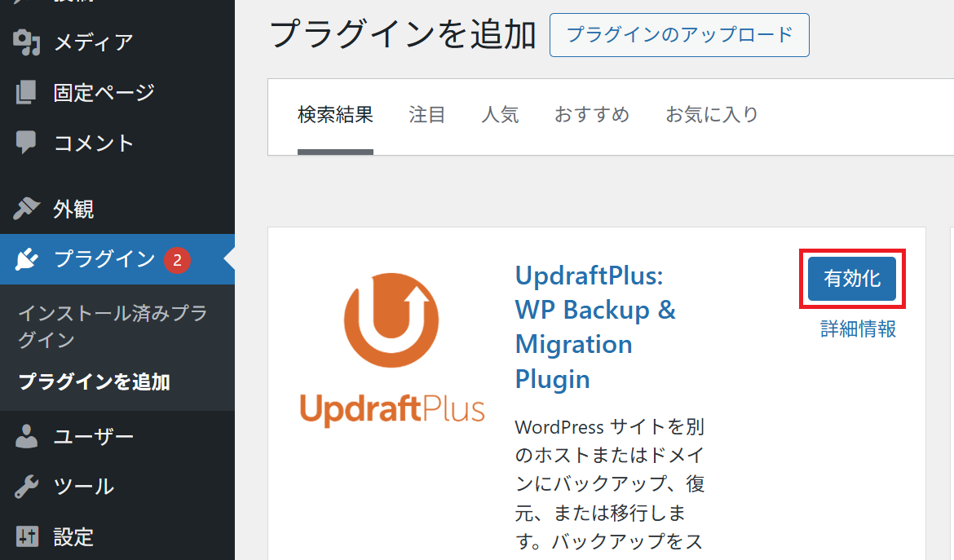954x560 pixels.
Task: View the お気に入り (Favorites) tab
Action: click(x=712, y=115)
